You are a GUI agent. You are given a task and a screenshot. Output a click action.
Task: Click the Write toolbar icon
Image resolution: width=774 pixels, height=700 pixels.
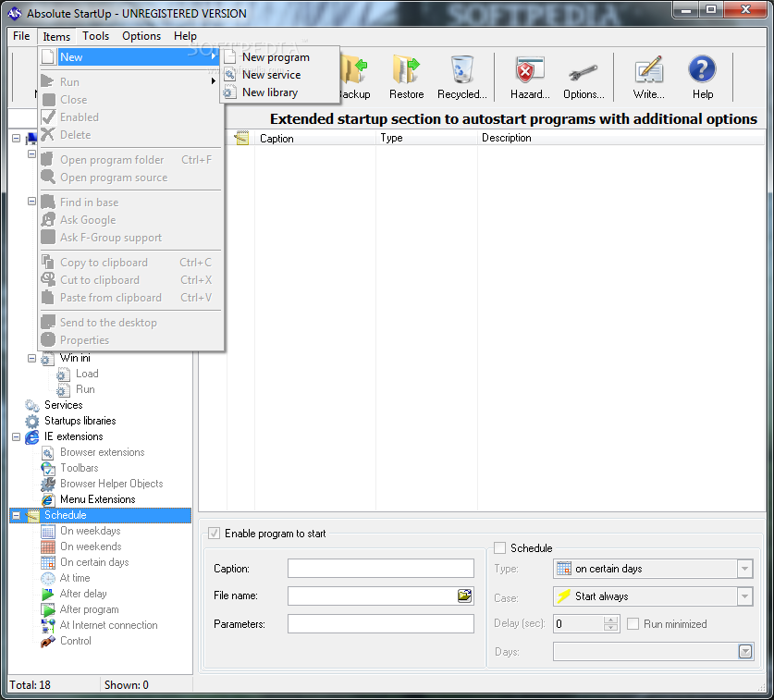(x=648, y=69)
